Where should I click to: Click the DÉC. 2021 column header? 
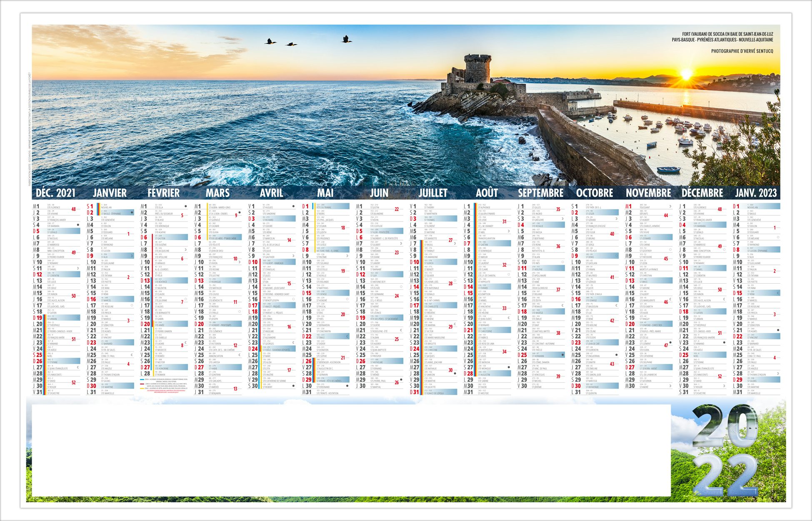[x=56, y=193]
